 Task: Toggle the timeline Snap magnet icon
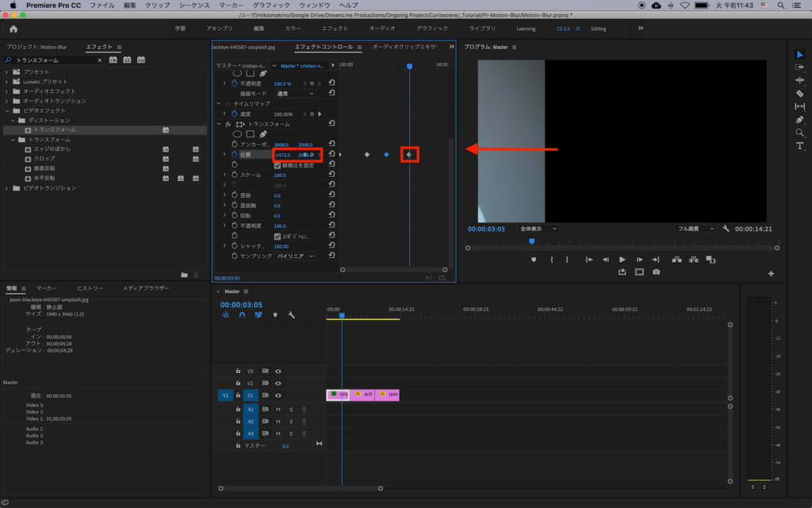[242, 315]
